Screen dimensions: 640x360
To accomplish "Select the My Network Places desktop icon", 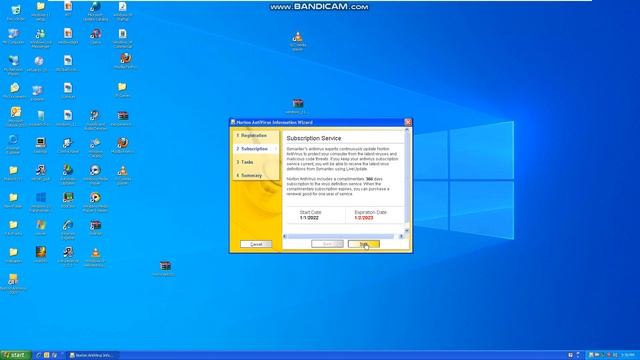I will (13, 65).
